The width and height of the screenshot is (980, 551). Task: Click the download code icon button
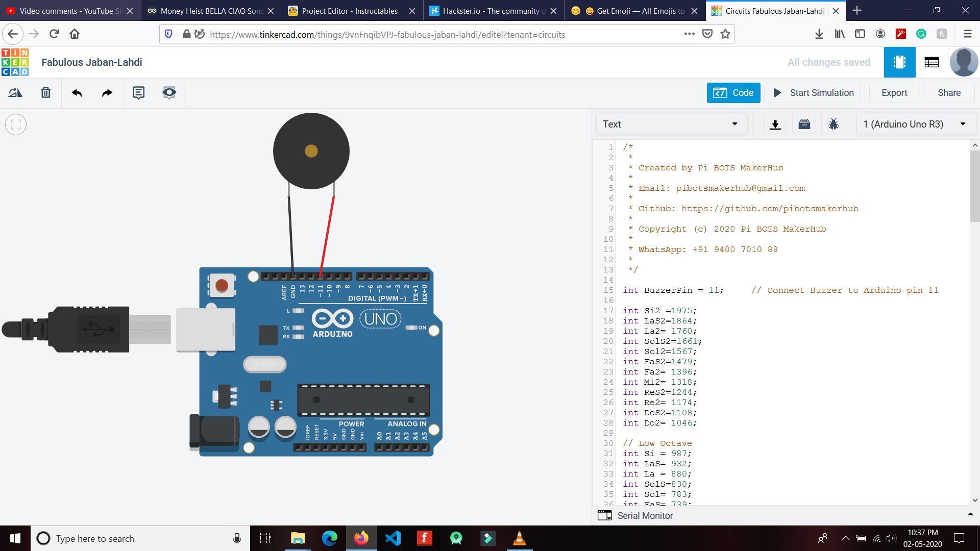pyautogui.click(x=774, y=124)
